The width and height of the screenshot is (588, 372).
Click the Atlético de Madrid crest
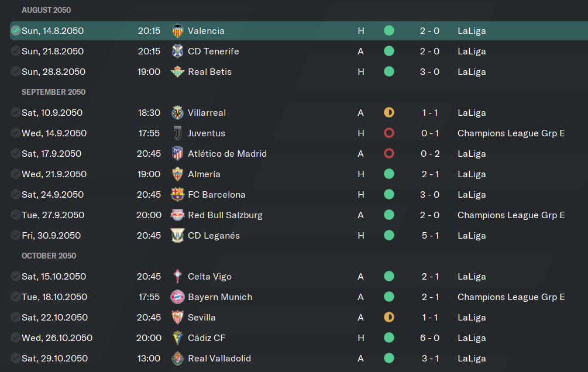click(177, 153)
